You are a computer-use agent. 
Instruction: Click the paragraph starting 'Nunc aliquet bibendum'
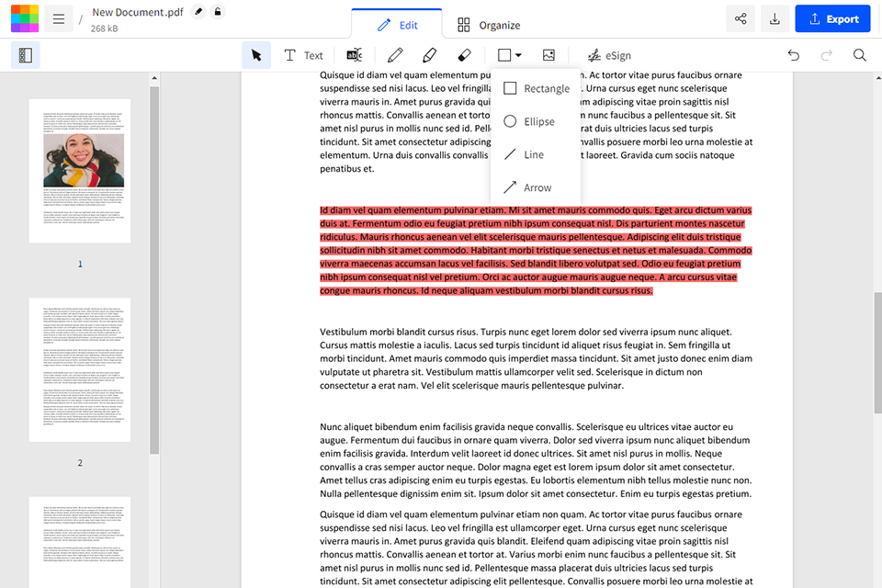536,460
